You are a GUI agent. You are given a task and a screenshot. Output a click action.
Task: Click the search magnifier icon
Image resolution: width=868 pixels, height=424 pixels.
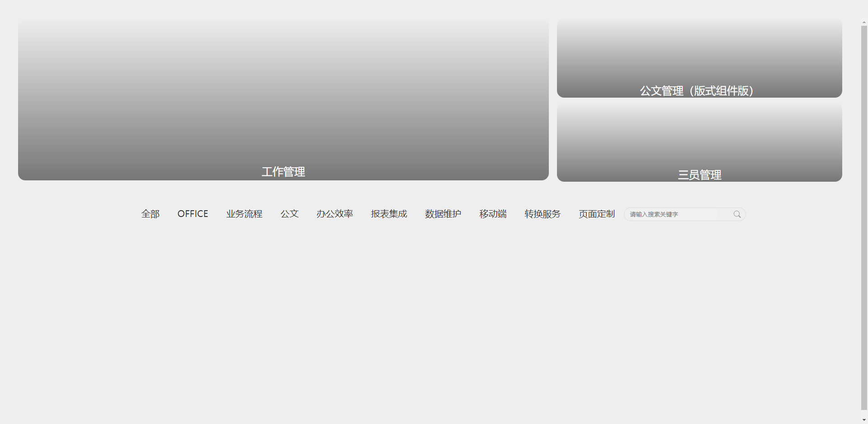pyautogui.click(x=737, y=214)
